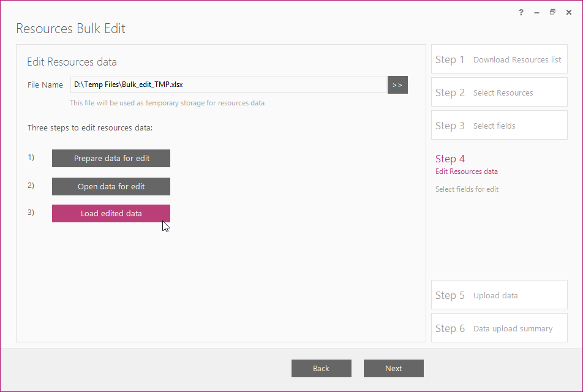Click Open data for edit
The height and width of the screenshot is (392, 583).
[111, 186]
